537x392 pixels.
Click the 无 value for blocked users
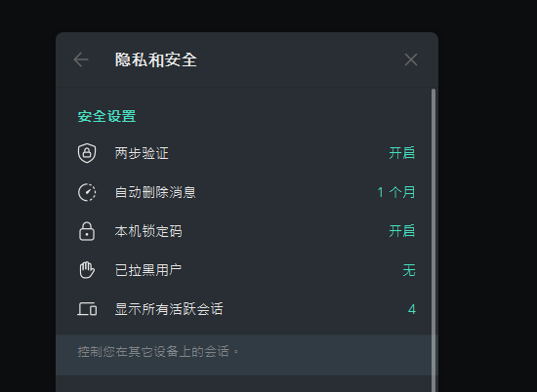[409, 270]
